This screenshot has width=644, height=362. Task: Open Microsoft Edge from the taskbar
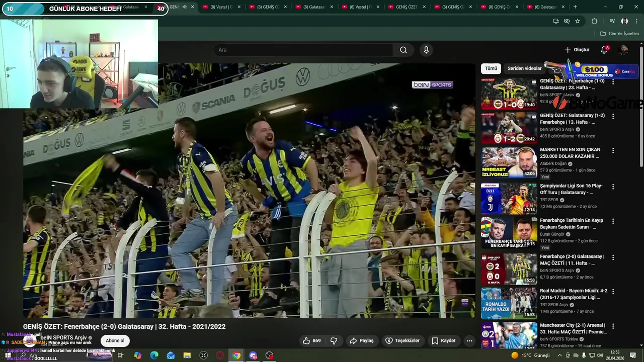coord(154,355)
